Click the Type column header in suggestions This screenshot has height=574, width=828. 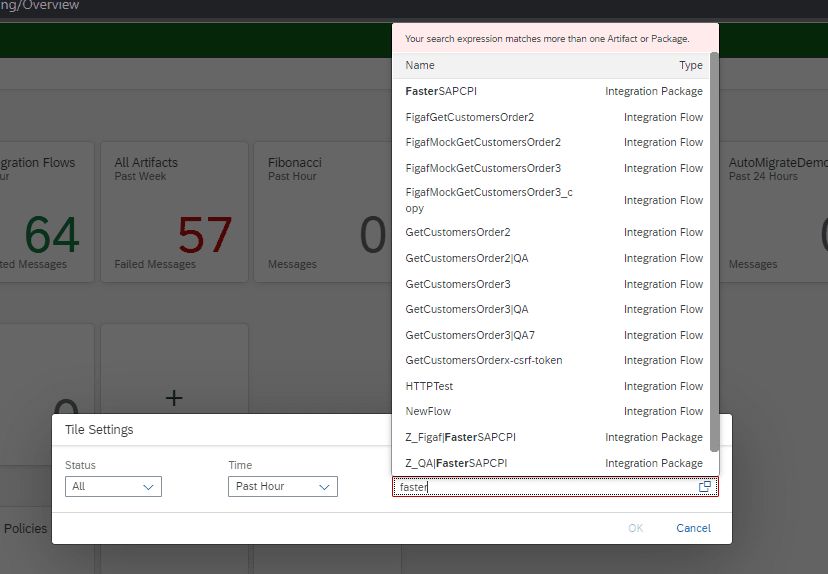click(691, 65)
